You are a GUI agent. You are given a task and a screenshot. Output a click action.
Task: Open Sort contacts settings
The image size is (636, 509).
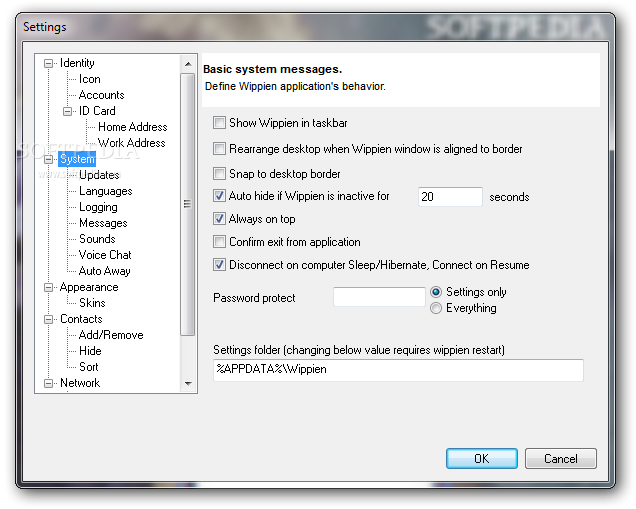pos(89,367)
